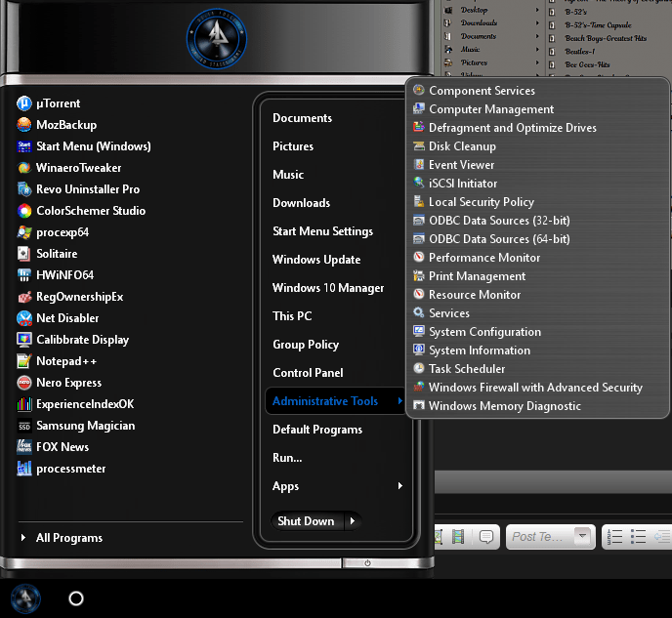
Task: Open Run... dialog
Action: click(287, 457)
